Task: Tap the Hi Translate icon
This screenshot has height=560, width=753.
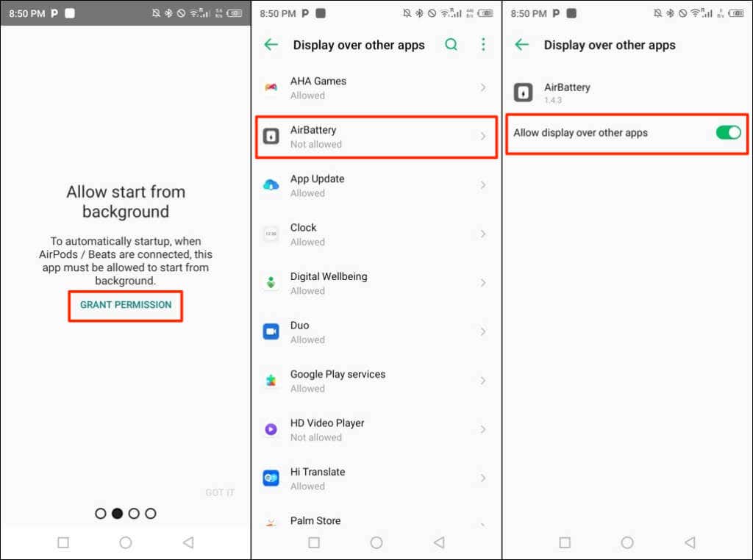Action: (271, 478)
